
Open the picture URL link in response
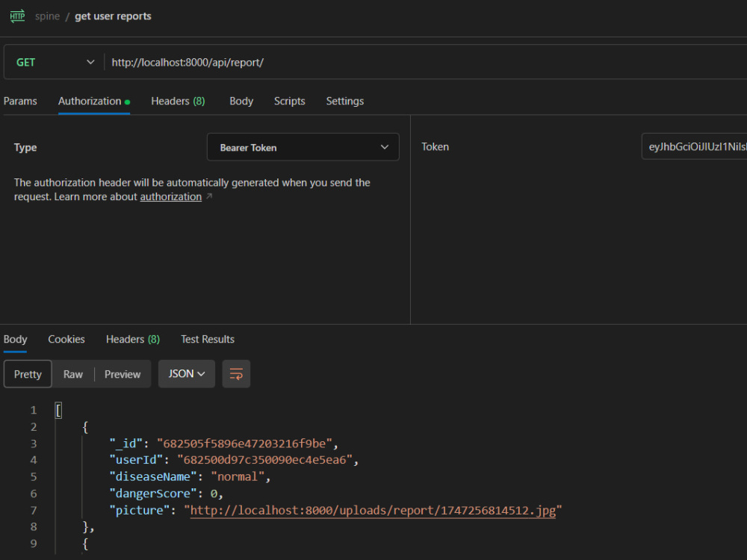(x=373, y=510)
